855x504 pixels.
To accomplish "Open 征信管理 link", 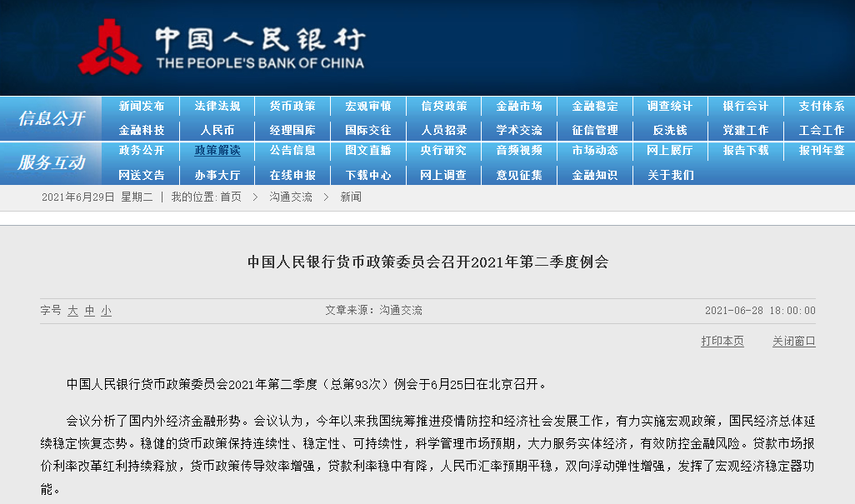I will coord(595,130).
